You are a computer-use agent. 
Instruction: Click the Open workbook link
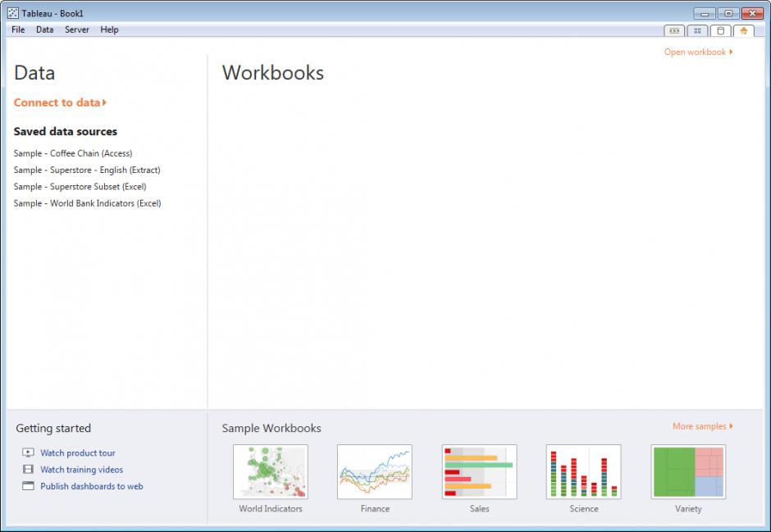698,52
